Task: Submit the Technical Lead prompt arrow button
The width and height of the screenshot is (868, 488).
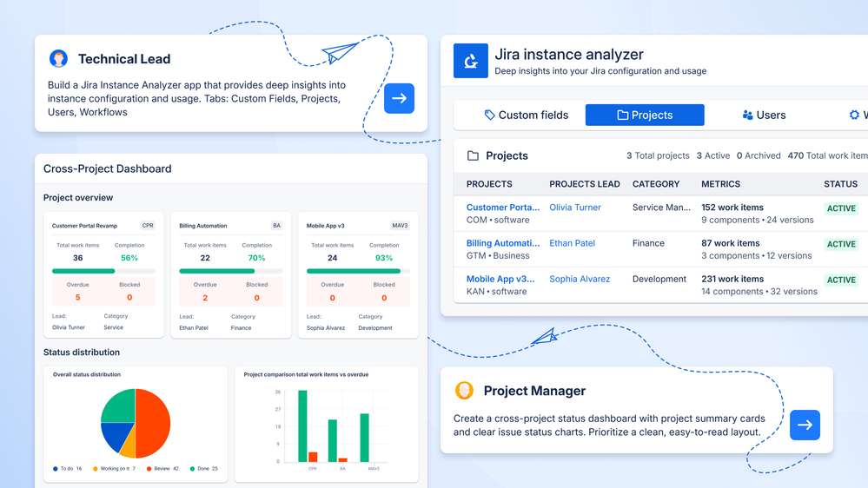Action: pyautogui.click(x=399, y=98)
